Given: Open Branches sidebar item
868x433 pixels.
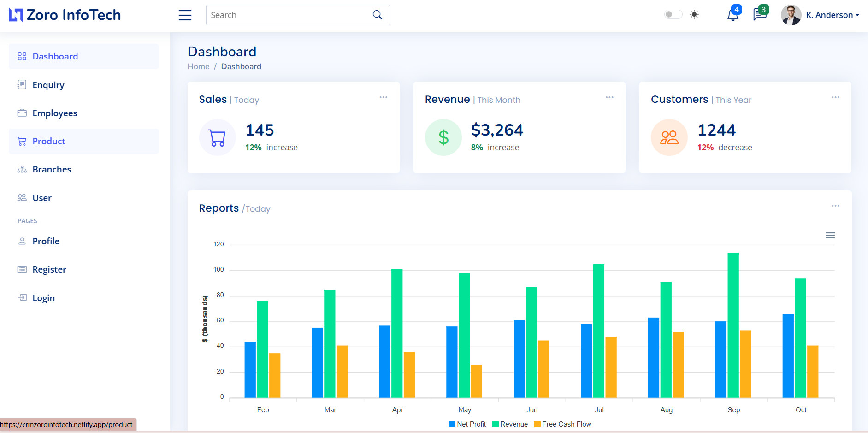Looking at the screenshot, I should [x=83, y=169].
